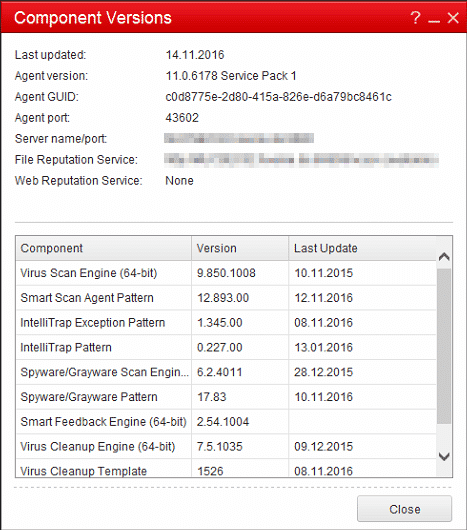
Task: Select the Spyware/Grayware Pattern row
Action: tap(226, 397)
